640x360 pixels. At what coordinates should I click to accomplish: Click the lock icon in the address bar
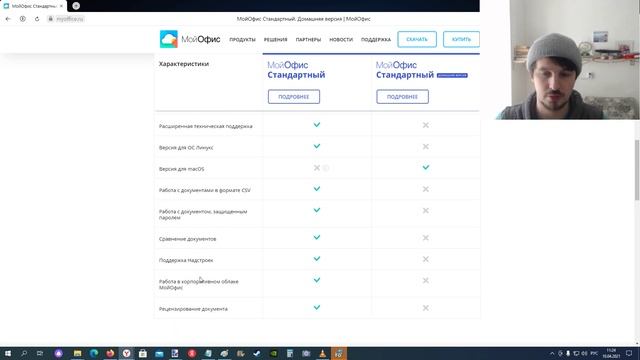tap(51, 19)
